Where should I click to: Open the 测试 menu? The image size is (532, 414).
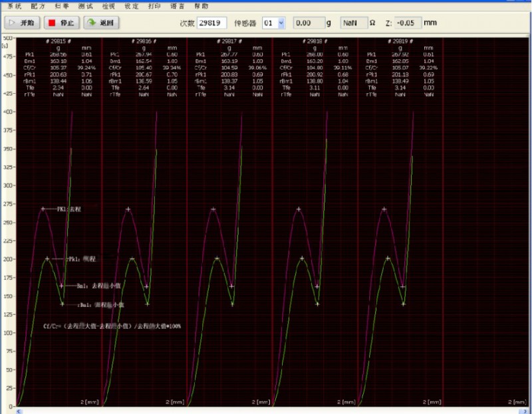[85, 6]
